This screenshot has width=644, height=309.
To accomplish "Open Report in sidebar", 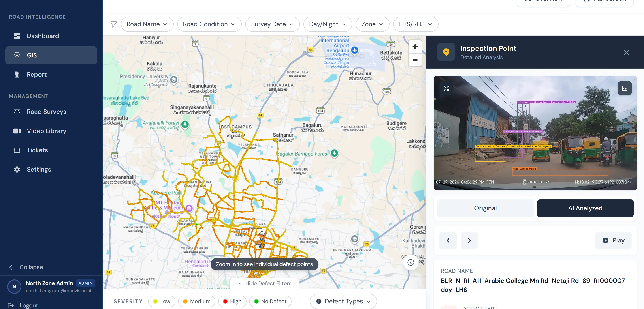I will [51, 75].
